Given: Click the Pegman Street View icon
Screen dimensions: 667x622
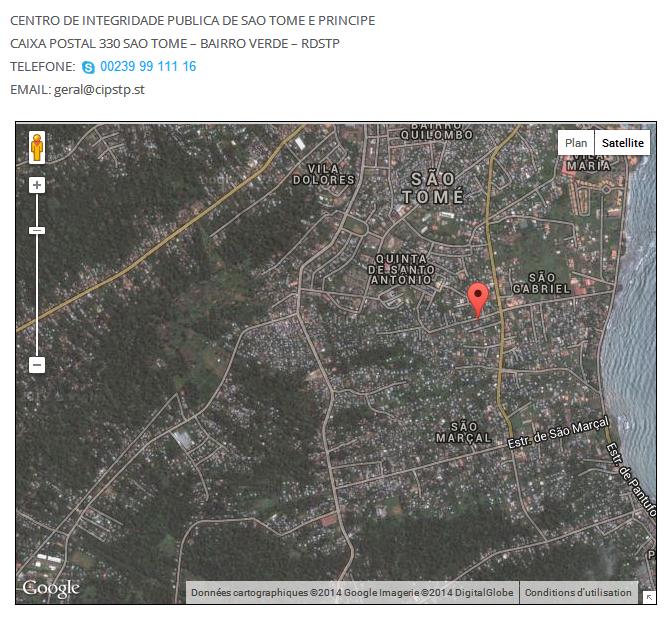Looking at the screenshot, I should [37, 148].
